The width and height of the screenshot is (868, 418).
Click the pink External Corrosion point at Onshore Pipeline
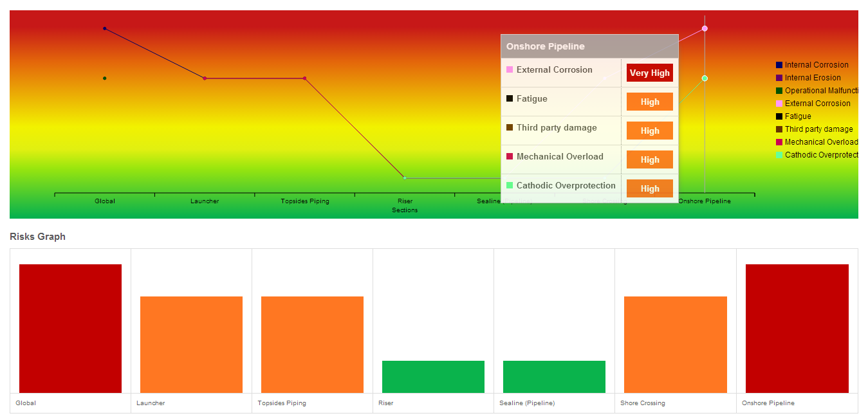tap(705, 28)
